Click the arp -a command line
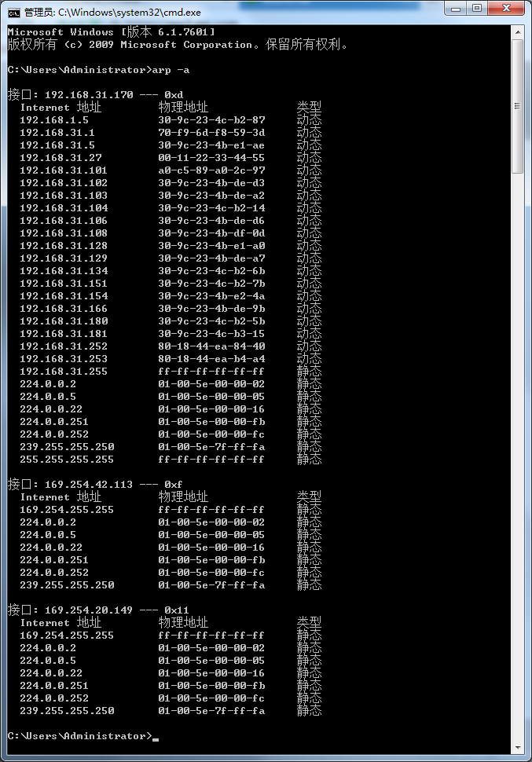The image size is (532, 762). click(98, 70)
